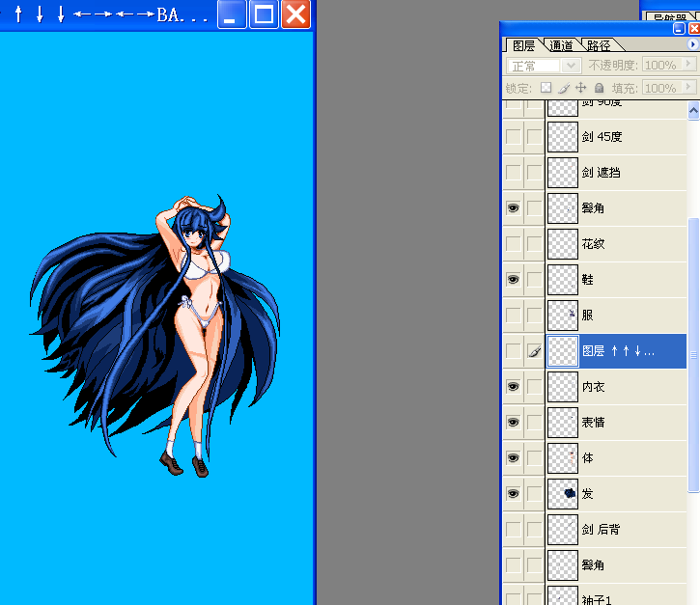Click thumbnail of 服 layer

(563, 316)
